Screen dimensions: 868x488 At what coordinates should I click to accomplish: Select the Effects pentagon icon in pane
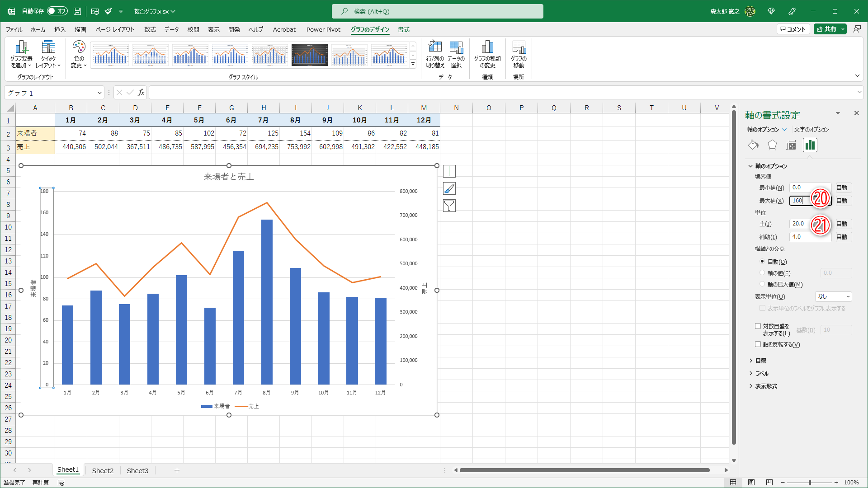point(772,145)
